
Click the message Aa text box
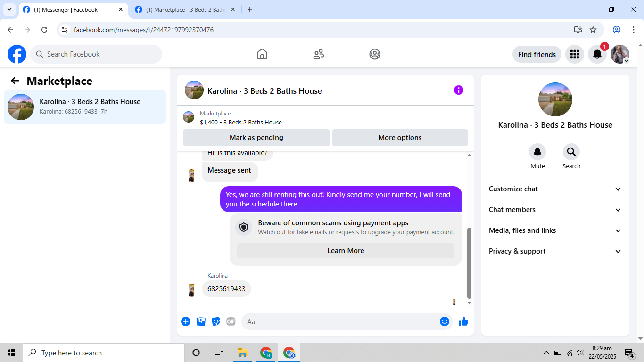pyautogui.click(x=347, y=321)
